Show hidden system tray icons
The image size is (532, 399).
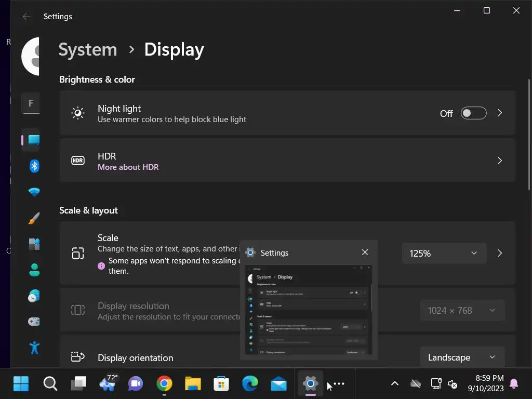point(395,383)
